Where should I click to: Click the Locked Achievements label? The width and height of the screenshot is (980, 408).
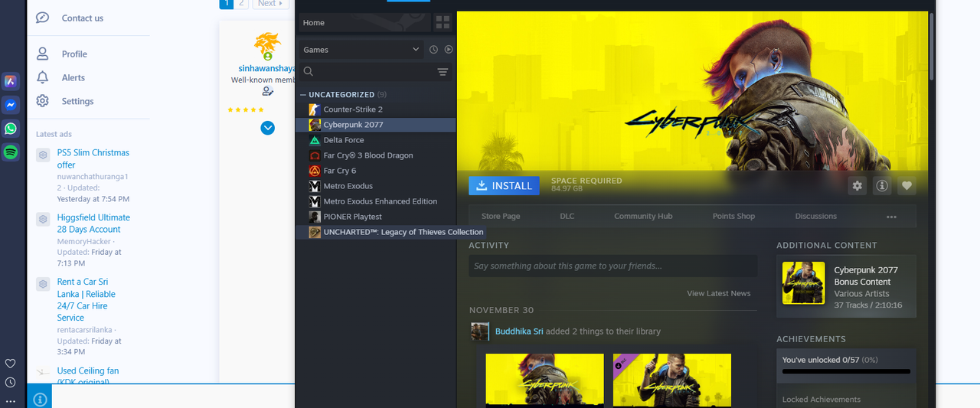point(821,400)
